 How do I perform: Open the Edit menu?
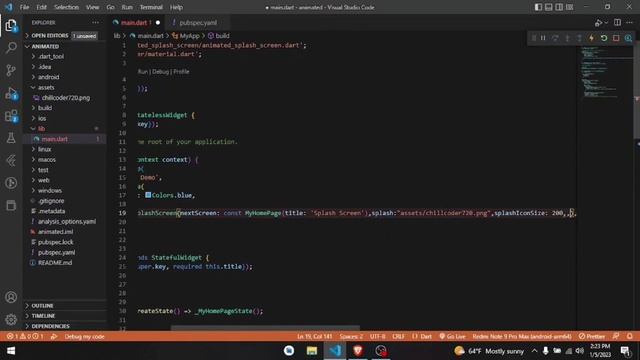[41, 7]
